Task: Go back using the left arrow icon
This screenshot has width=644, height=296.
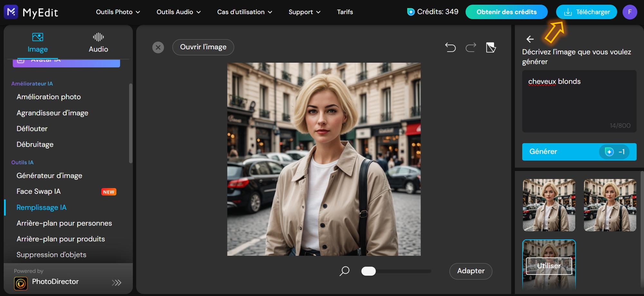Action: tap(530, 39)
